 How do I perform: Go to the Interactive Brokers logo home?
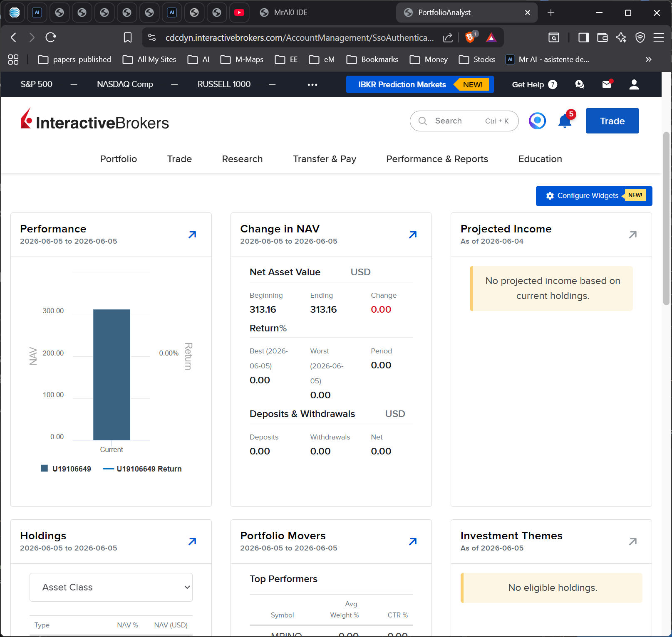point(95,119)
